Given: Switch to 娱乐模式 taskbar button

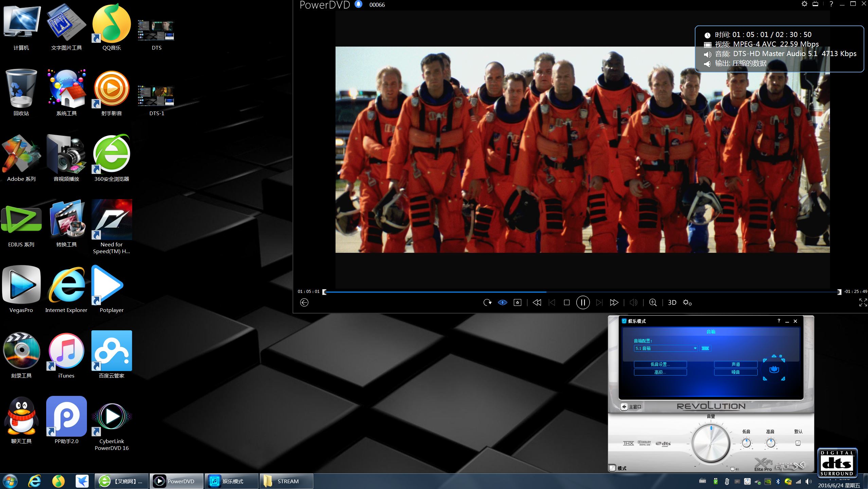Looking at the screenshot, I should [232, 481].
